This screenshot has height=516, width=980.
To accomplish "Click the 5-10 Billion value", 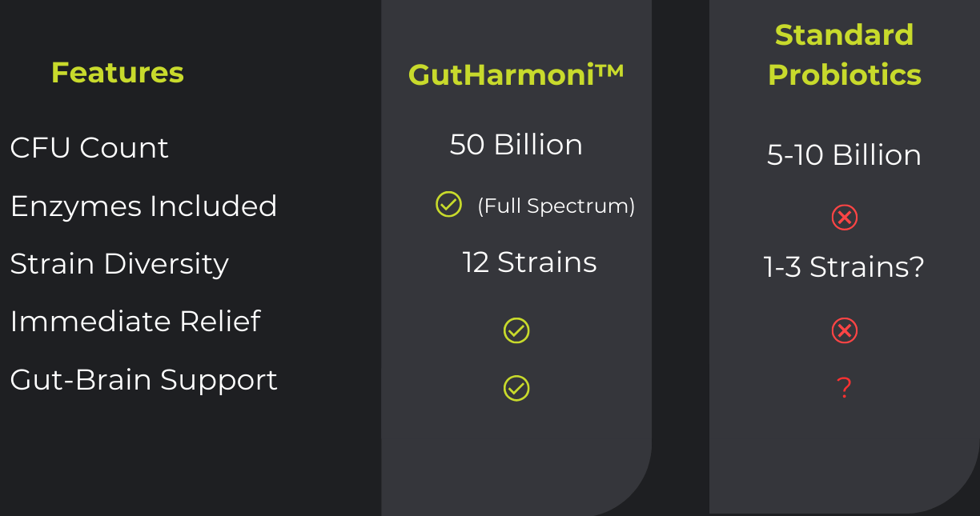I will pyautogui.click(x=844, y=154).
